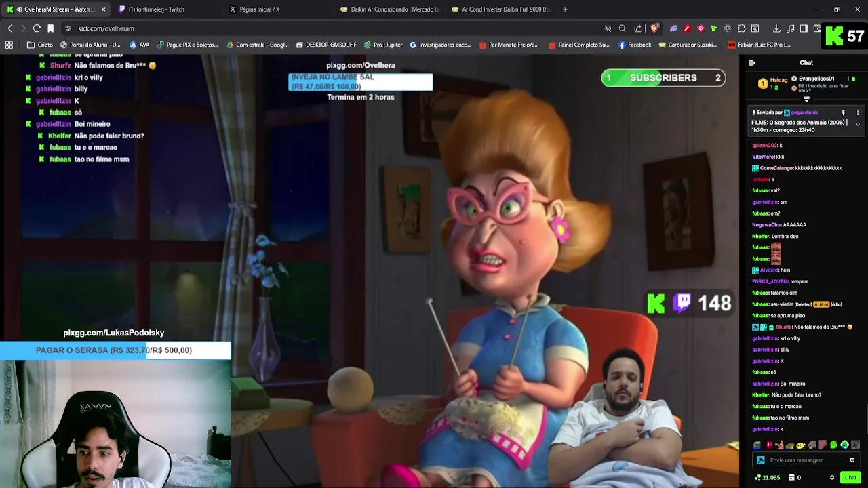Open the Carburador Suzuki bookmark
This screenshot has width=868, height=488.
coord(688,45)
